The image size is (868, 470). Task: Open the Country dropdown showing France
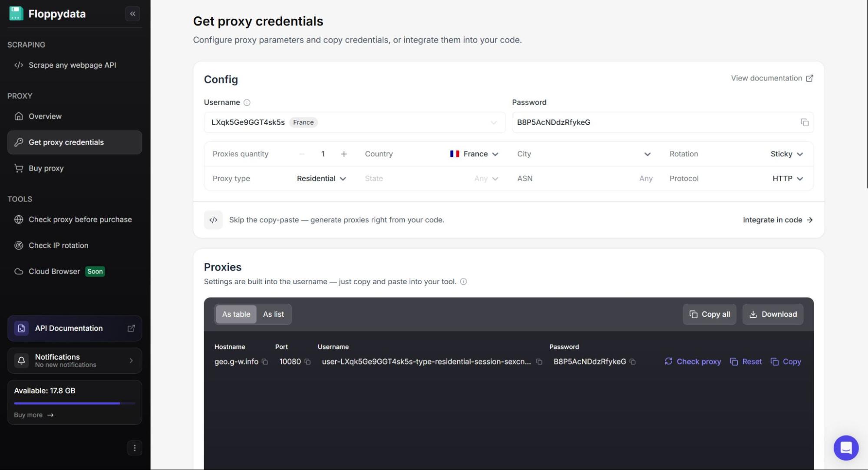tap(474, 154)
